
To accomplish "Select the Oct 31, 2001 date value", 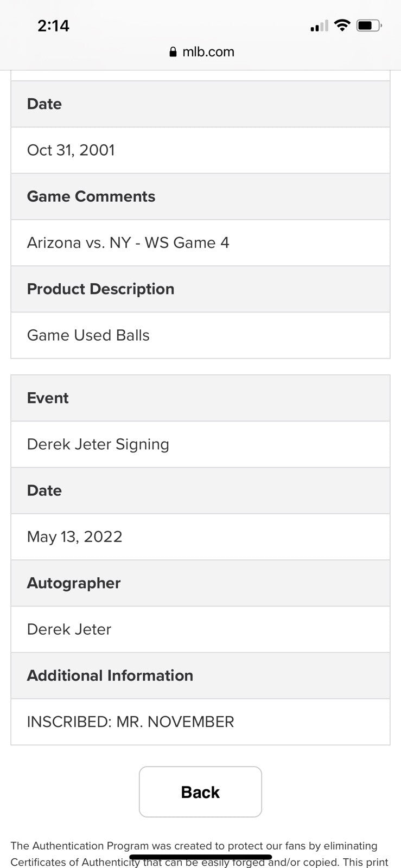I will [71, 150].
